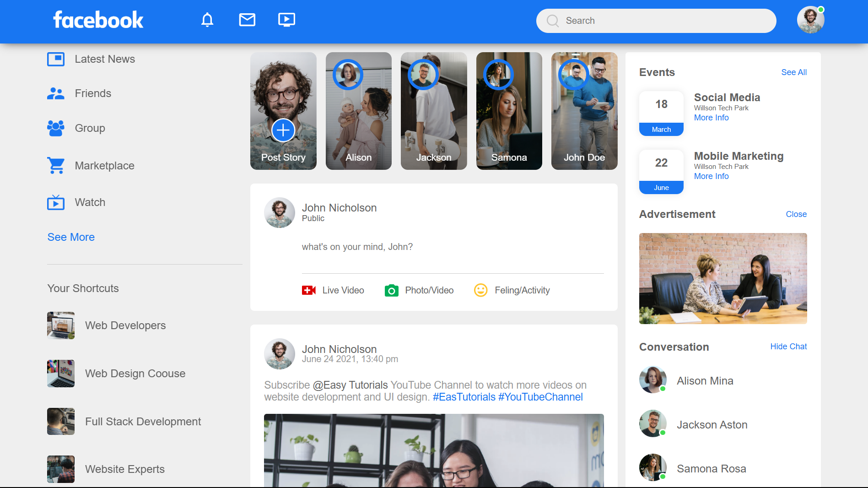Screen dimensions: 868x488
Task: Click the plus icon to post story
Action: (x=283, y=130)
